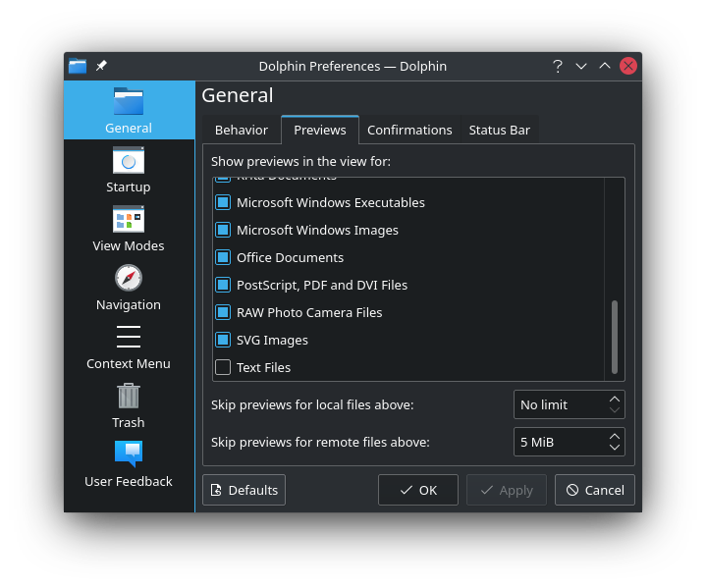Disable RAW Photo Camera Files previews

[x=223, y=312]
